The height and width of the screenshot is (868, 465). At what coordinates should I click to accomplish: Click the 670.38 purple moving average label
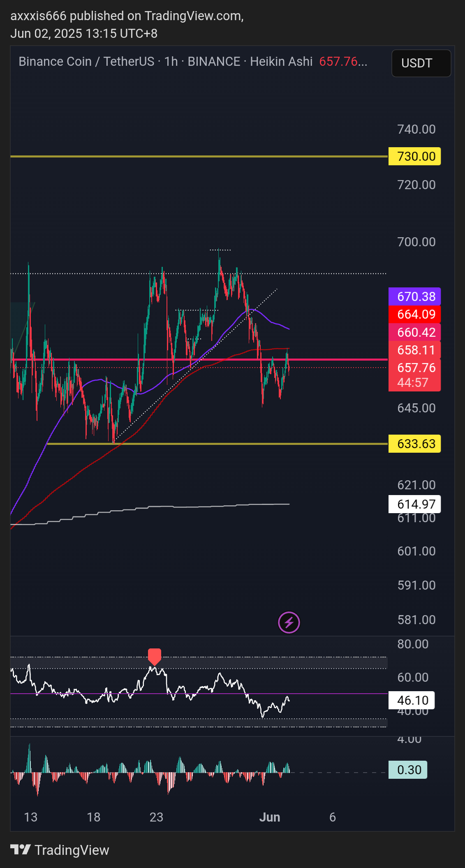coord(414,296)
